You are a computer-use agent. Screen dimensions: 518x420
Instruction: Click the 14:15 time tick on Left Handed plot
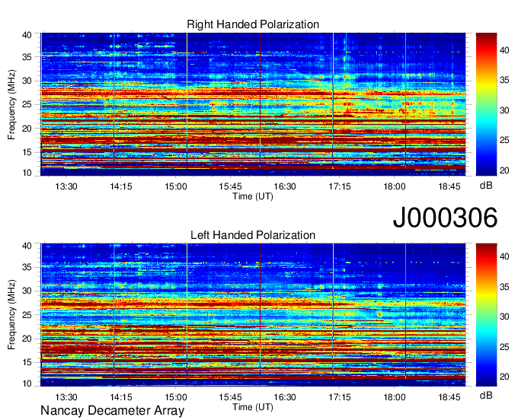(121, 397)
